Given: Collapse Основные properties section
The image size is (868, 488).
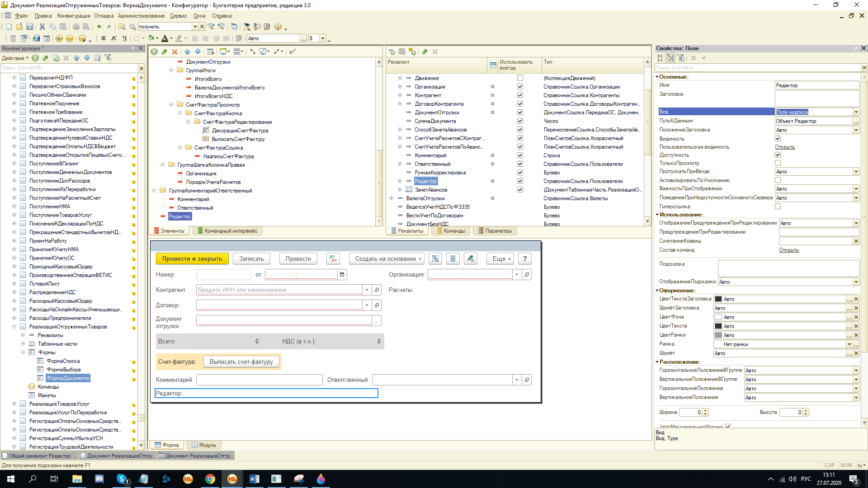Looking at the screenshot, I should 657,77.
